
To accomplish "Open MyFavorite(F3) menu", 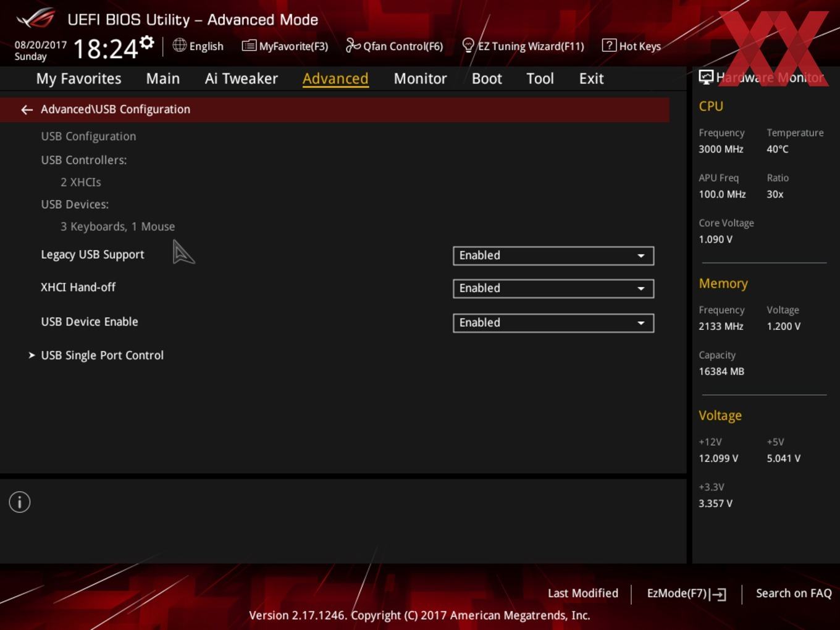I will click(293, 46).
